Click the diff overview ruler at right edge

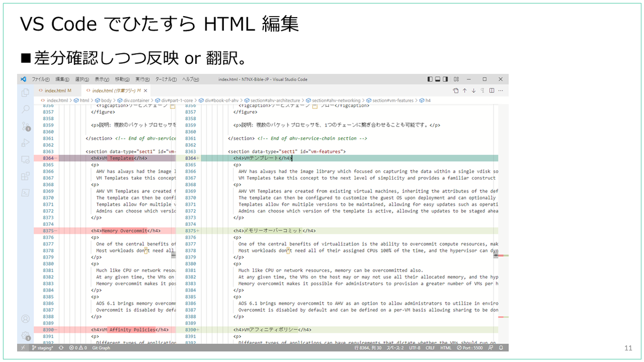click(503, 224)
